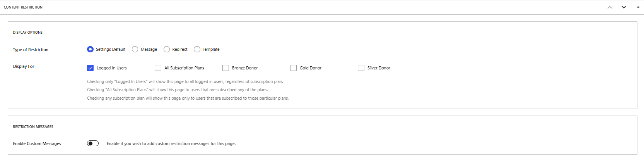Choose Redirect restriction type
Viewport: 644px width, 159px height.
[167, 49]
